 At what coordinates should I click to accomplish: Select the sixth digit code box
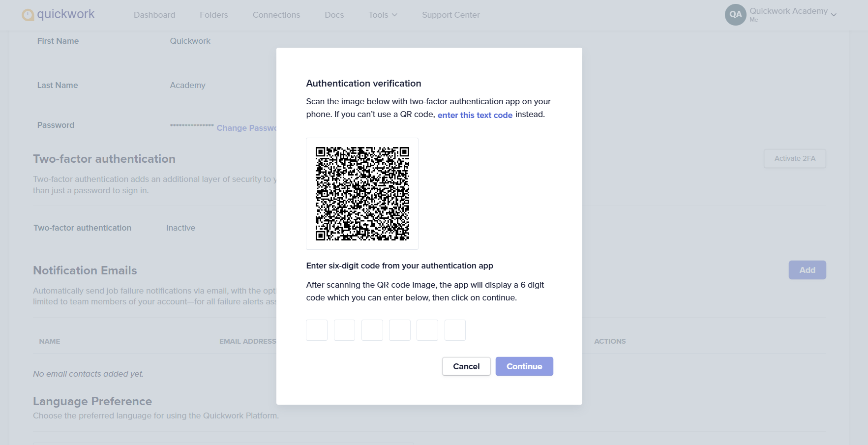point(455,330)
